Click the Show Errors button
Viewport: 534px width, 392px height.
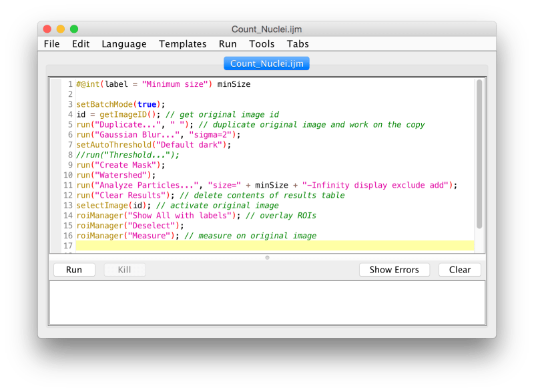click(x=394, y=270)
